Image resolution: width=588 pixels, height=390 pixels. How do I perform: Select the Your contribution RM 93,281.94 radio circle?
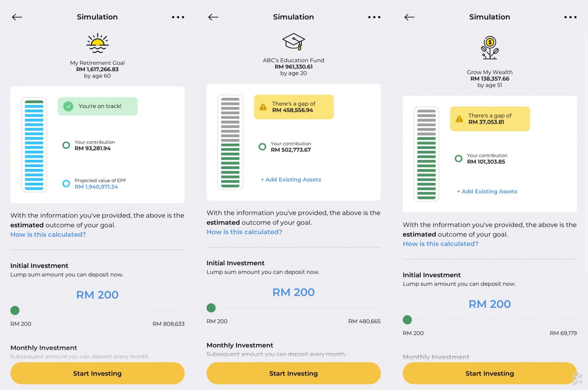66,145
